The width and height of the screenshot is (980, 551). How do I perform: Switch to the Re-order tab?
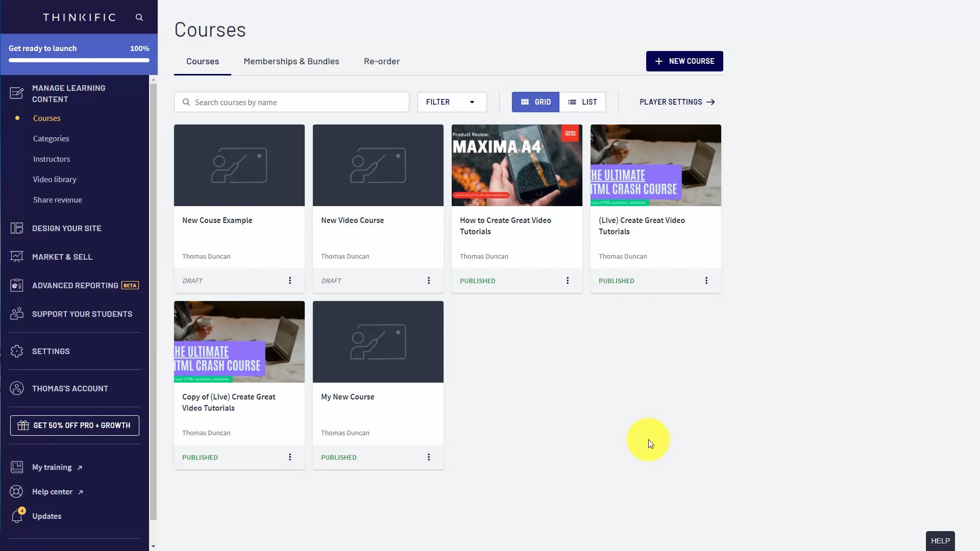click(382, 61)
